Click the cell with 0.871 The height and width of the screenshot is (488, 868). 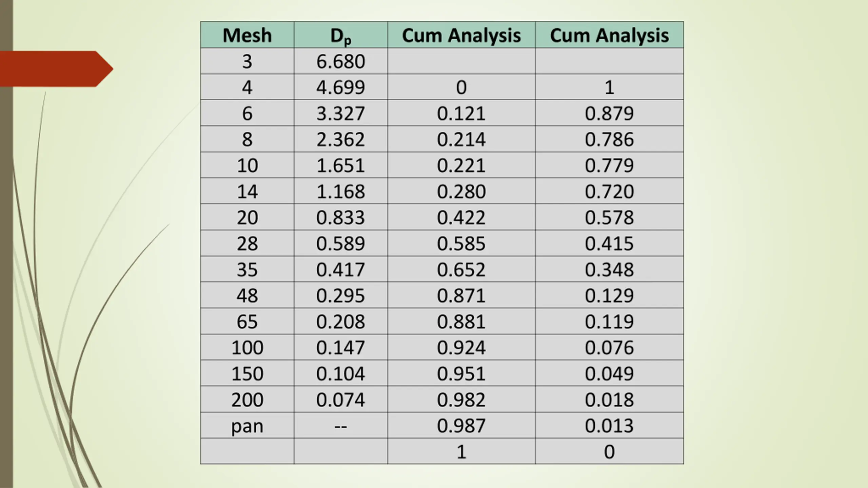tap(461, 296)
